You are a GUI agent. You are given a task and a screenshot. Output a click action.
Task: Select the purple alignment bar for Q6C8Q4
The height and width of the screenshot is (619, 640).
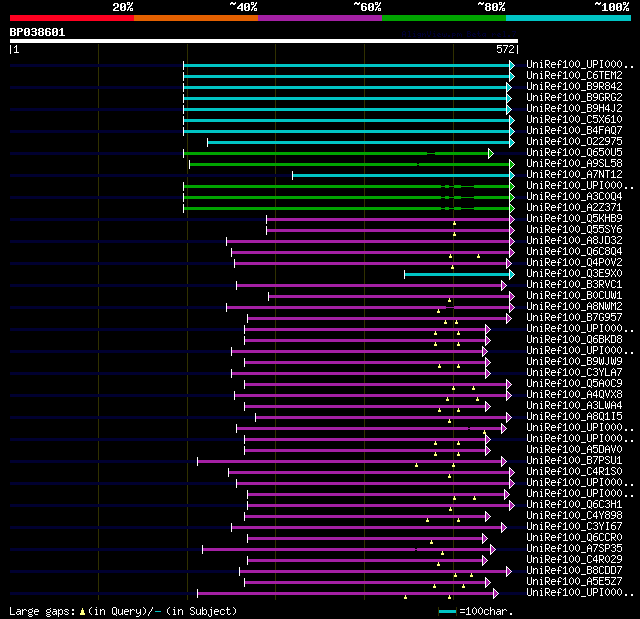pos(371,253)
